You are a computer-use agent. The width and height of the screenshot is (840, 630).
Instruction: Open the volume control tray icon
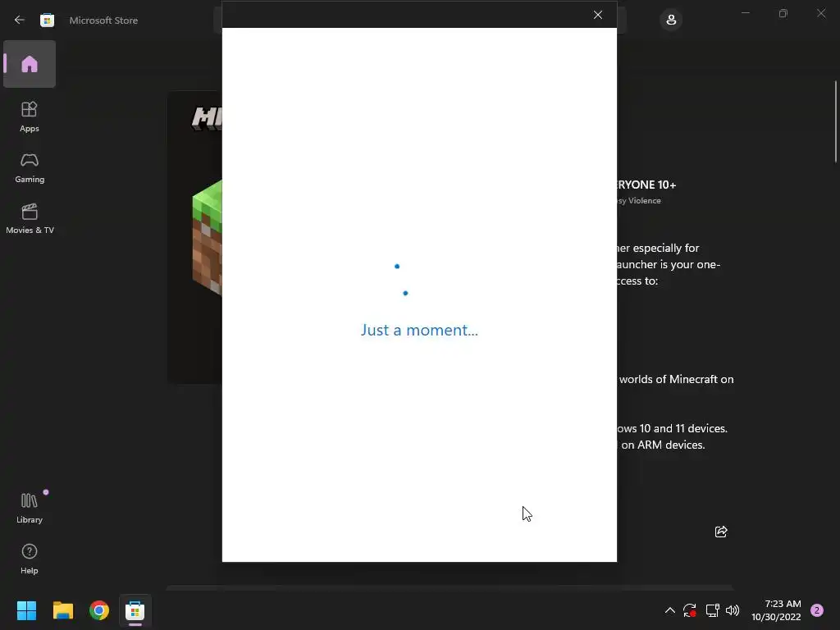click(x=733, y=610)
